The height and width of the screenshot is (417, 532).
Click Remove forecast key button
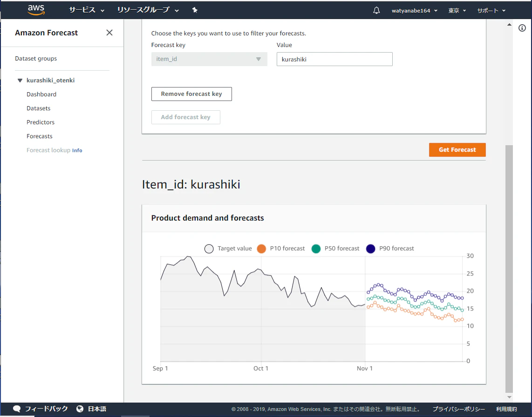click(x=191, y=94)
